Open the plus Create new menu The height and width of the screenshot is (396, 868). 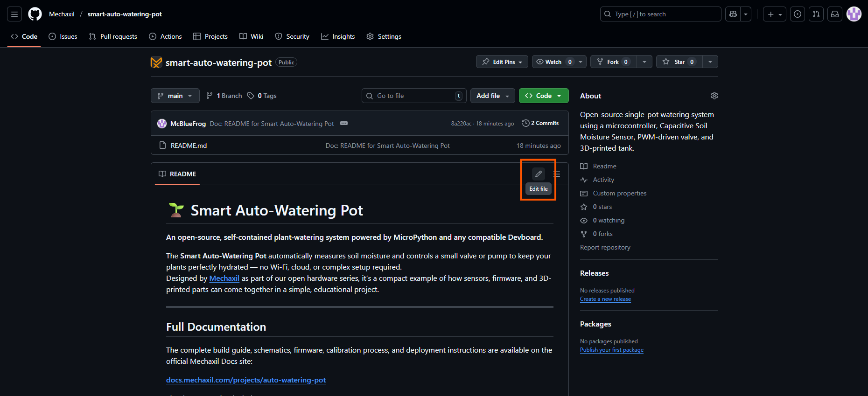(775, 14)
